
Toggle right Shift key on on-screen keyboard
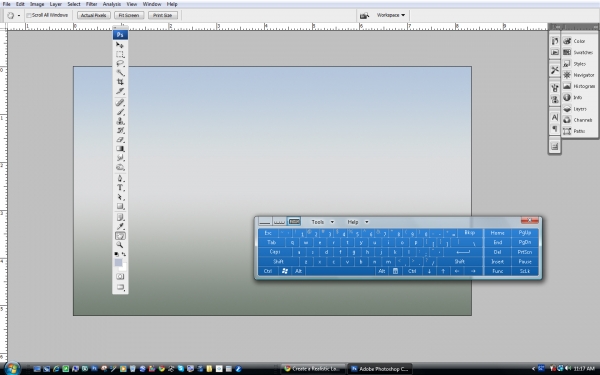[459, 261]
